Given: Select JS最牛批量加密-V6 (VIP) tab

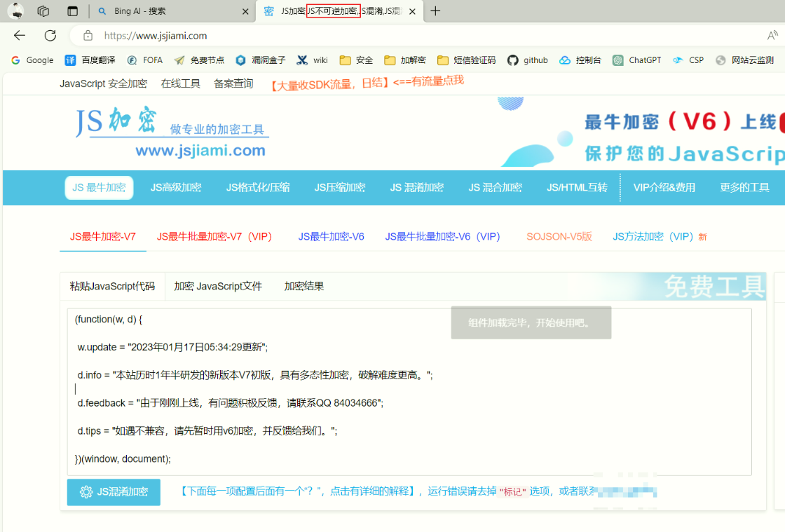Looking at the screenshot, I should tap(442, 237).
